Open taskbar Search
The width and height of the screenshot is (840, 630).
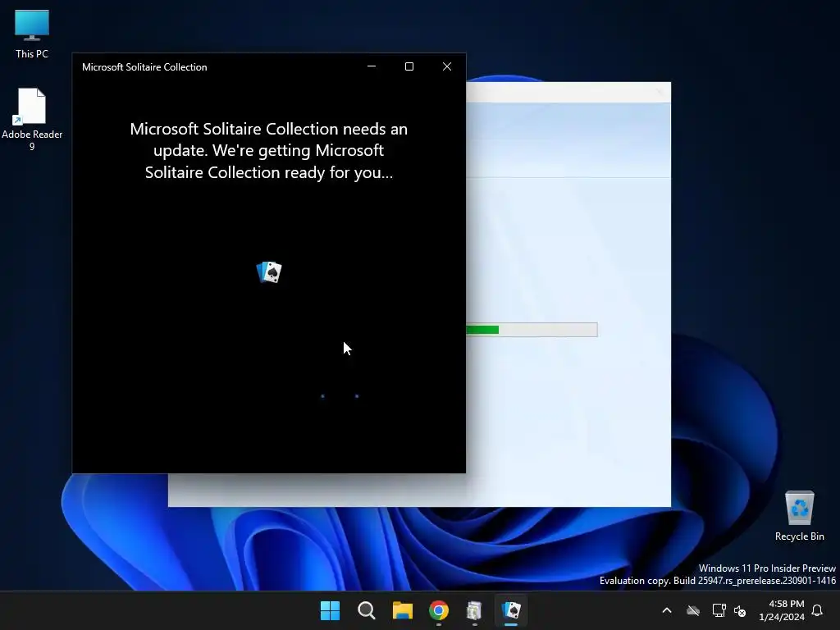click(x=367, y=610)
